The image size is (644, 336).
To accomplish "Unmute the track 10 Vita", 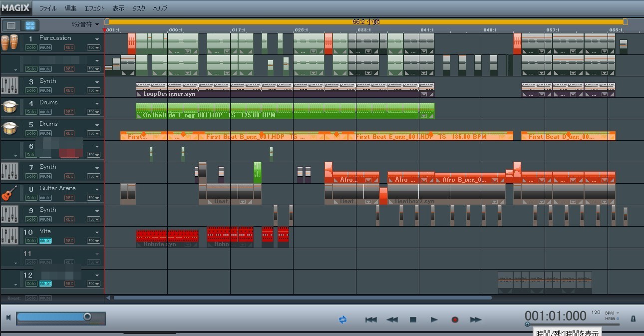I will (45, 241).
